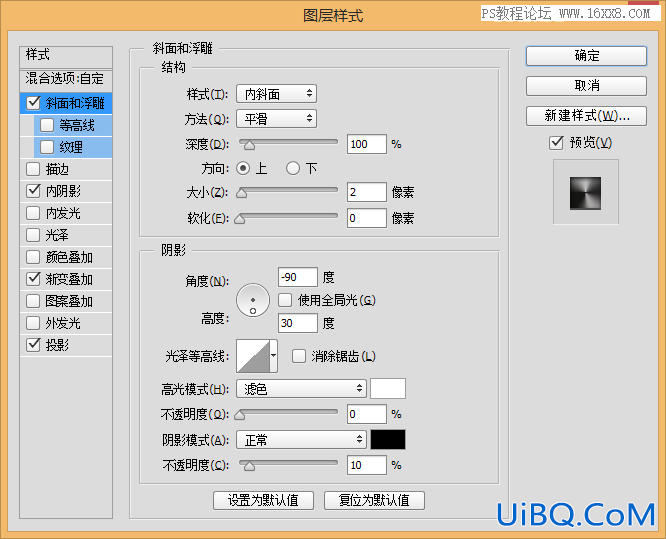
Task: Toggle the 预览 preview checkbox
Action: click(556, 142)
